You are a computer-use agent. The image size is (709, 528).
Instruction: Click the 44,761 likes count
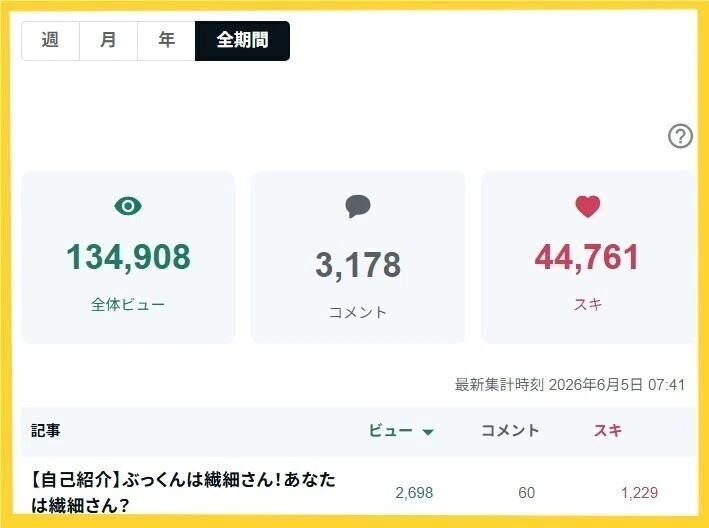(587, 257)
